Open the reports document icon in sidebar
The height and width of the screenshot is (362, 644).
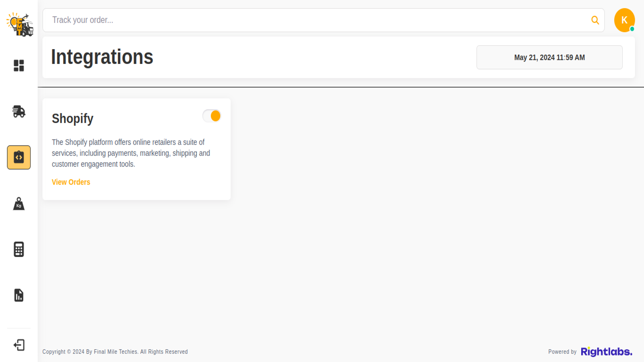click(x=19, y=295)
